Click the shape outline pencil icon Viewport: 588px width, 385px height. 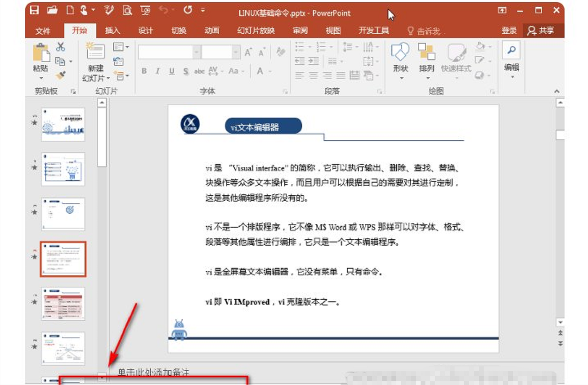pyautogui.click(x=480, y=61)
